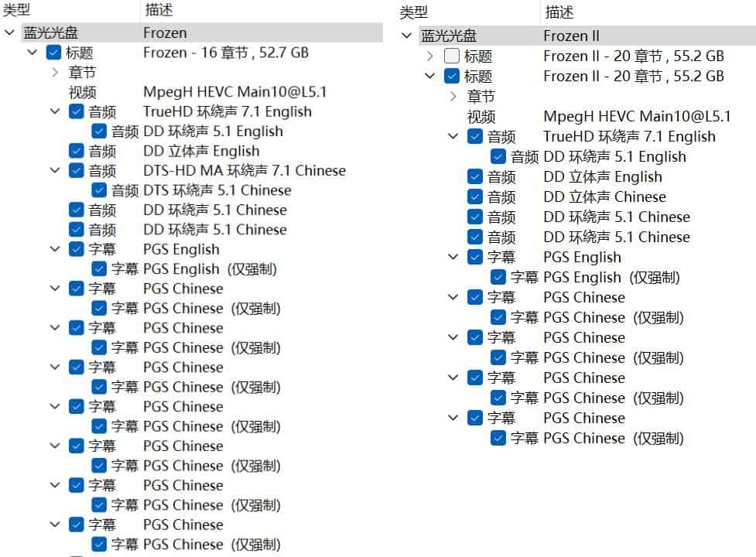The height and width of the screenshot is (557, 756).
Task: Collapse the DTS-HD MA 7.1 Chinese audio node
Action: coord(55,170)
